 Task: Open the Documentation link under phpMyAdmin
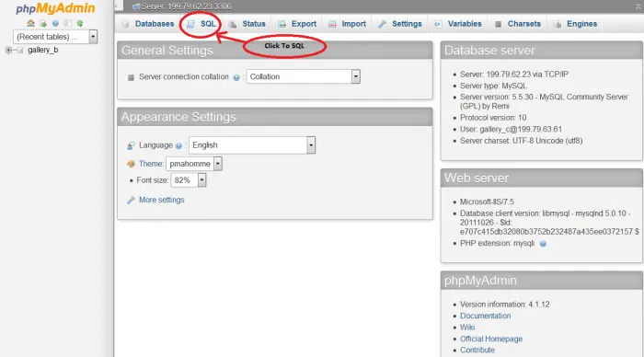(x=485, y=316)
